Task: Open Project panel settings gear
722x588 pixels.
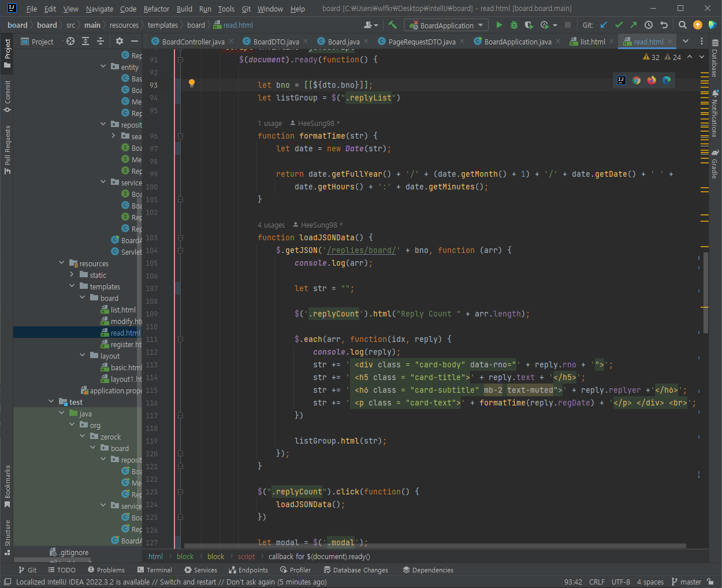Action: 120,41
